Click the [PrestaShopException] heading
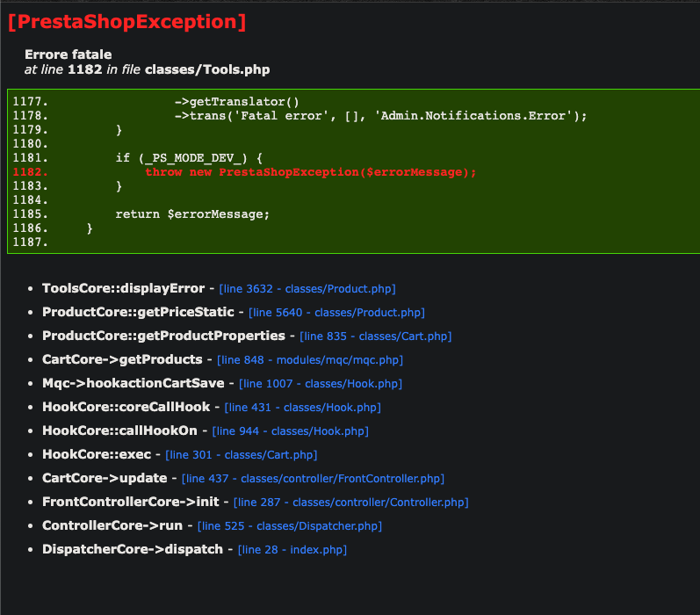700x615 pixels. tap(126, 21)
